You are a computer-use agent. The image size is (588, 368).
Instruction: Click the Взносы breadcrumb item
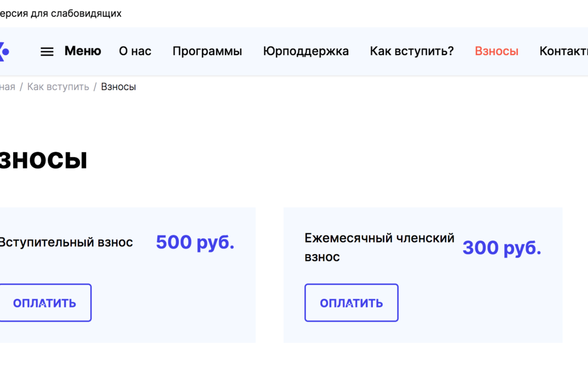pos(119,87)
